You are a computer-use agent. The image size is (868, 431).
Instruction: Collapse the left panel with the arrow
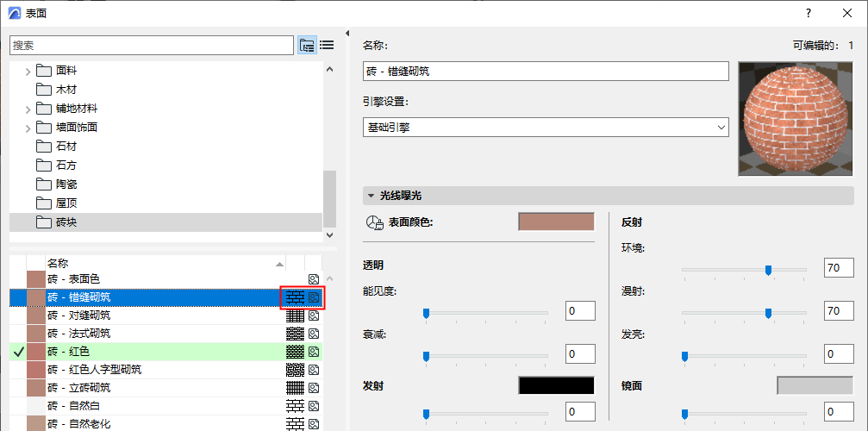tap(347, 34)
